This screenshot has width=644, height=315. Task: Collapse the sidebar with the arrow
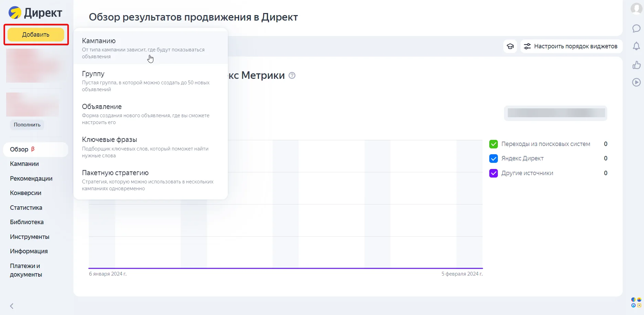point(12,306)
